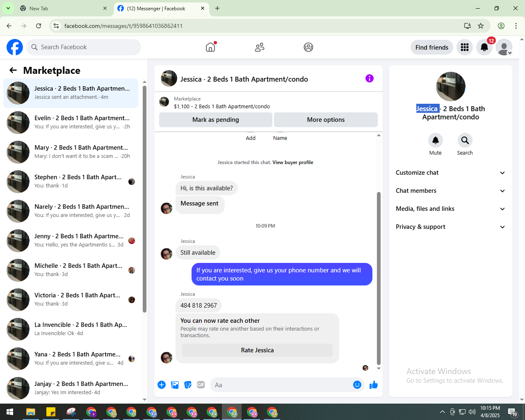This screenshot has width=525, height=420.
Task: Expand Media, files and links section
Action: [450, 209]
